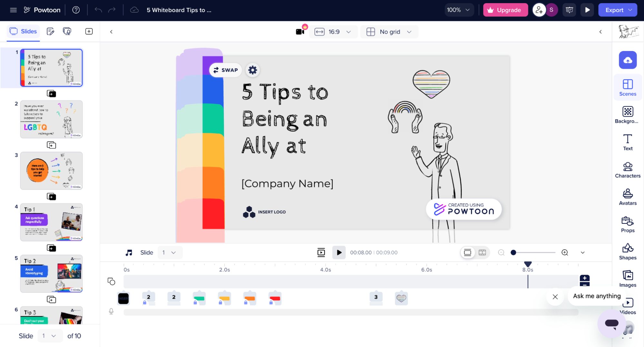
Task: Preview the Powtoon with the top play button
Action: pos(587,10)
